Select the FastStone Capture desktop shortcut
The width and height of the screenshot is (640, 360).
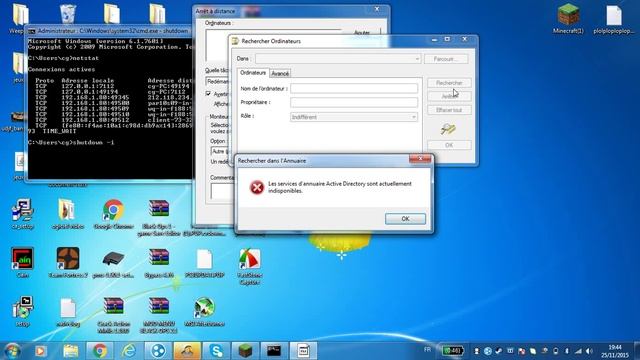click(x=249, y=267)
